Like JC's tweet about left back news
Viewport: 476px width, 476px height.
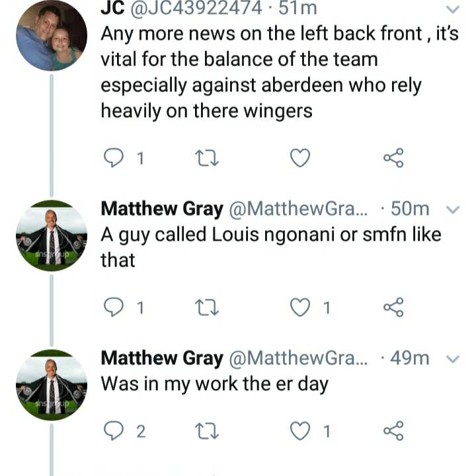click(x=300, y=158)
